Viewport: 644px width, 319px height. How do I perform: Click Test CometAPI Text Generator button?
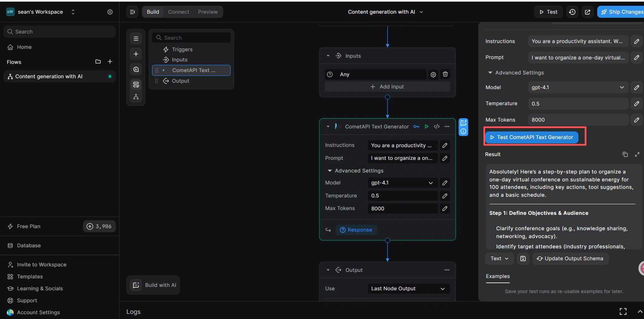(x=532, y=137)
